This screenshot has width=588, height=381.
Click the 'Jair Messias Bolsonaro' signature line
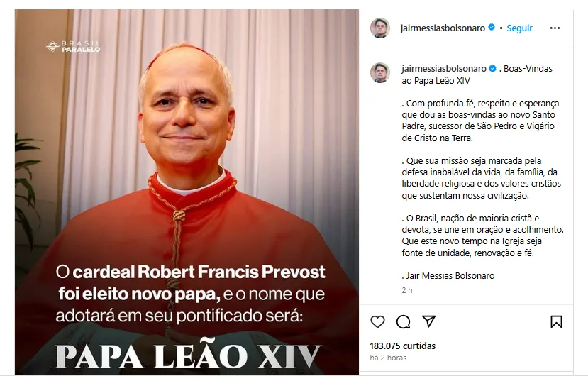[448, 276]
